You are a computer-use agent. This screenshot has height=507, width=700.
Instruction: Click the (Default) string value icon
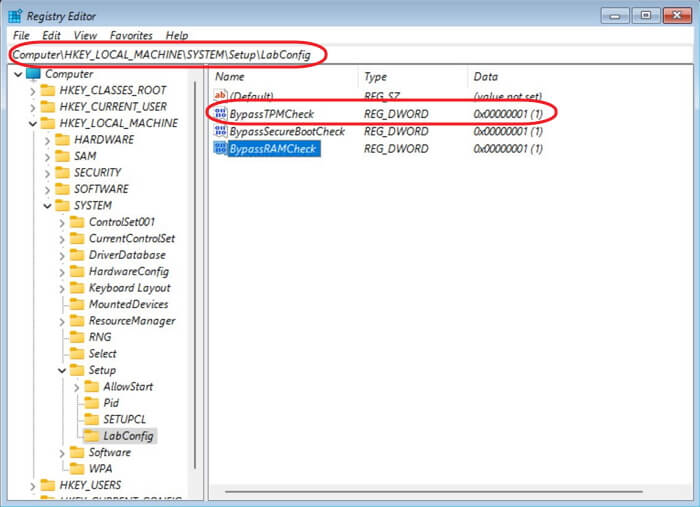(x=221, y=96)
